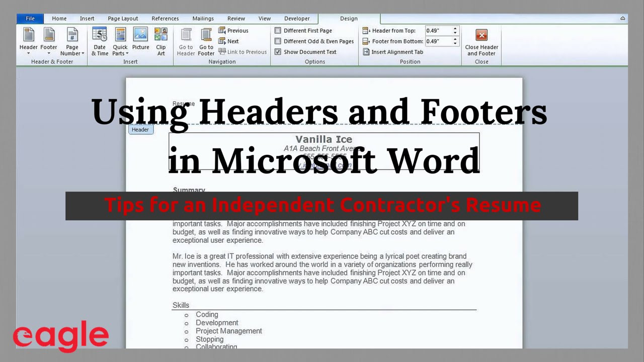Screen dimensions: 644x362
Task: Switch to the Developer tab
Action: [x=297, y=19]
